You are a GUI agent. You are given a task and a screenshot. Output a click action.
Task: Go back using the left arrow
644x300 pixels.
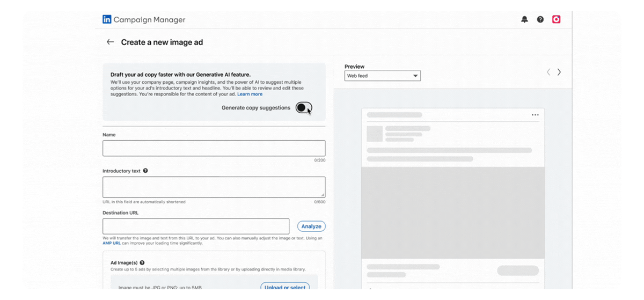(110, 42)
